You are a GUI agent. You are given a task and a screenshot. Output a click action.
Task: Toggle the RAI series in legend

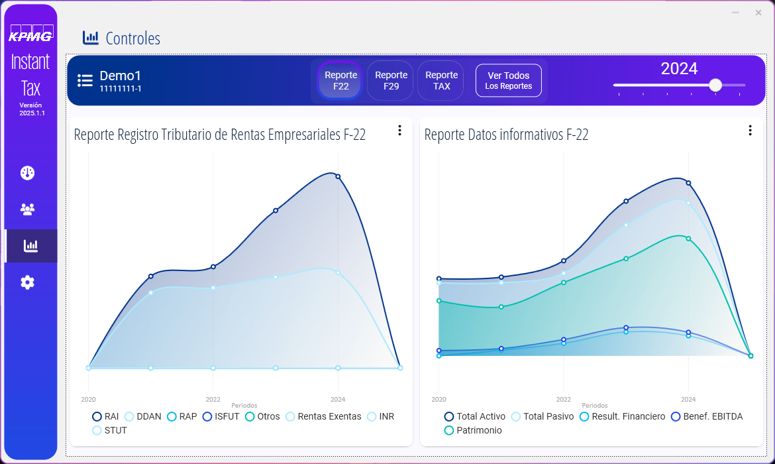coord(105,416)
